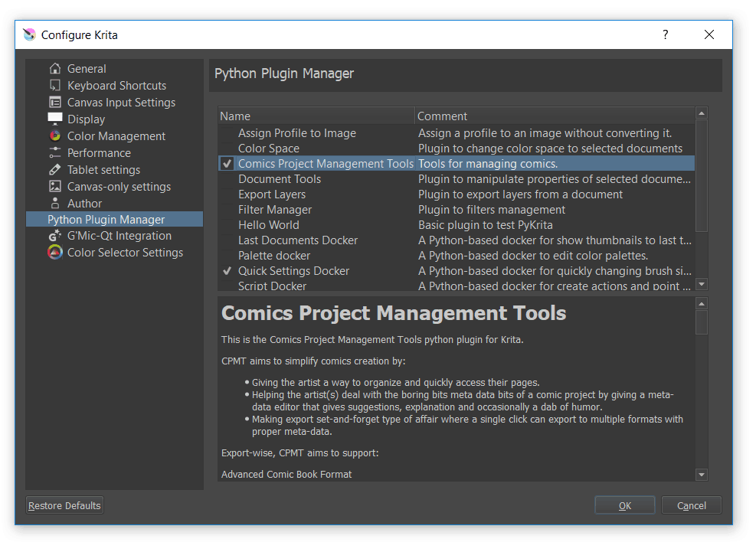Disable the Quick Settings Docker plugin
756x552 pixels.
(x=227, y=271)
